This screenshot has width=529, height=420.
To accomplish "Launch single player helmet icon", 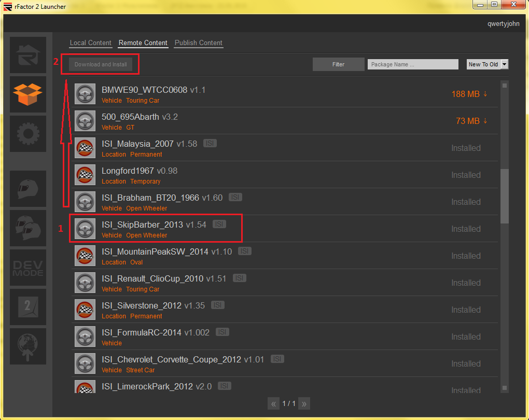I will 28,189.
